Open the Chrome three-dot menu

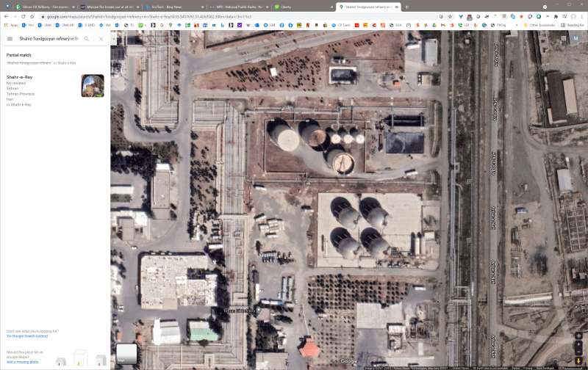tap(582, 16)
